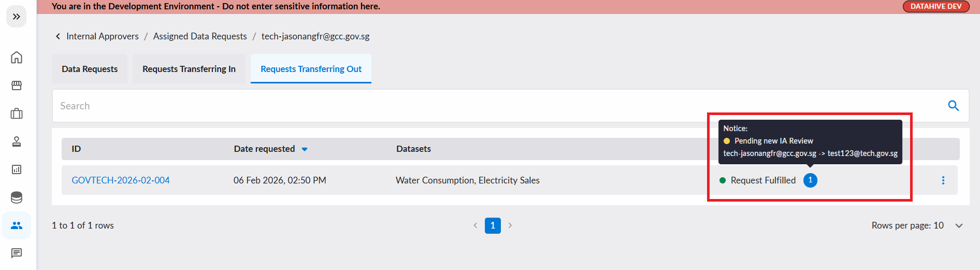Click the ID column header
Image resolution: width=980 pixels, height=270 pixels.
point(76,149)
